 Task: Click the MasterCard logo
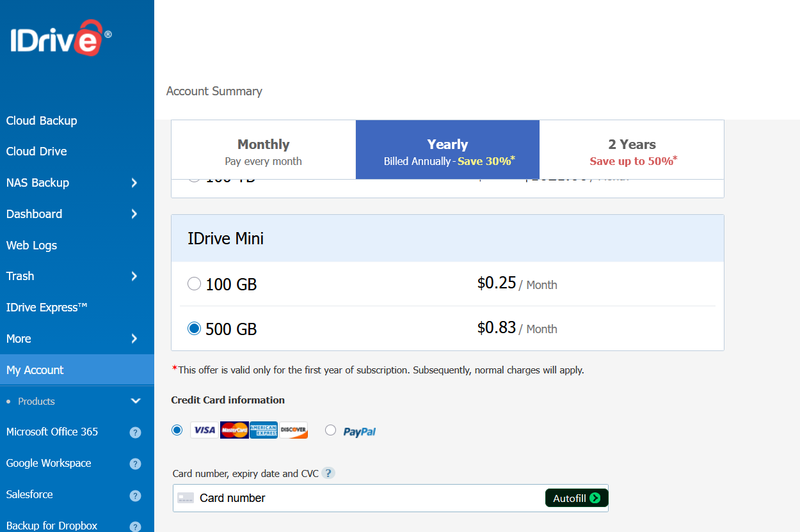[234, 430]
